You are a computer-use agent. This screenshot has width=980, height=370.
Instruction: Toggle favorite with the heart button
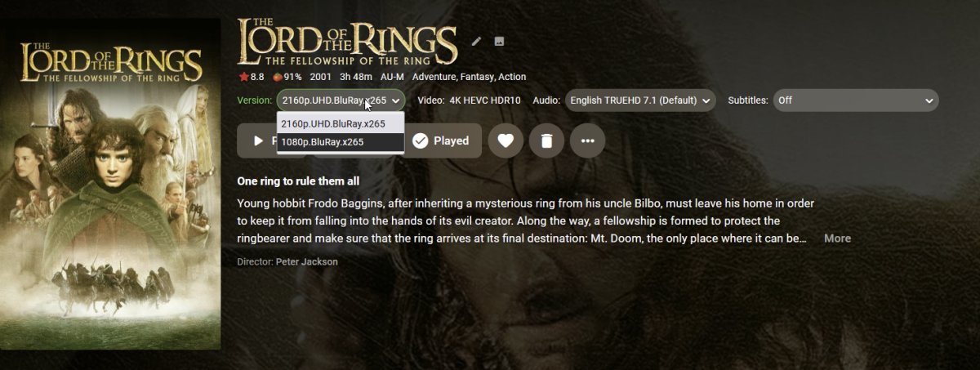point(506,140)
